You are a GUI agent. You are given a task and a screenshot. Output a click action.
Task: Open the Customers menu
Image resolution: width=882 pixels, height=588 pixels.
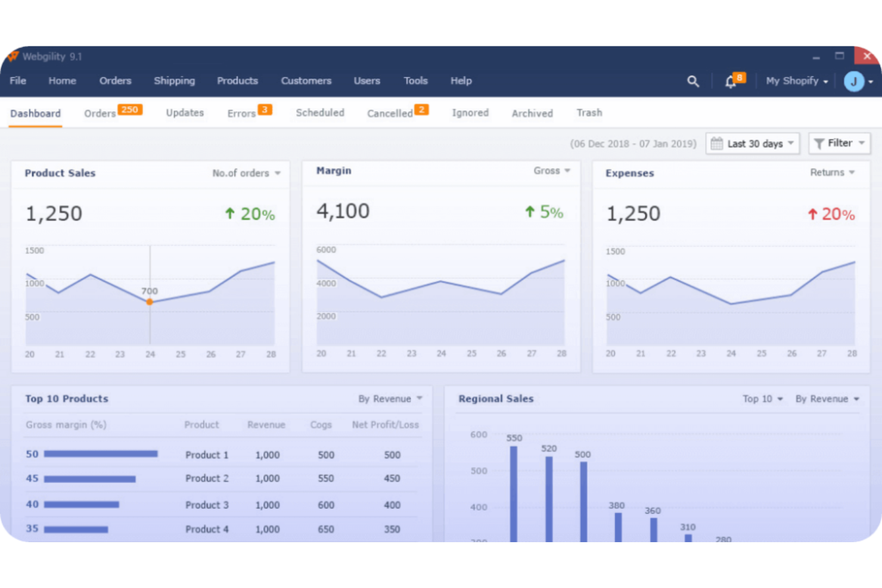(x=306, y=80)
